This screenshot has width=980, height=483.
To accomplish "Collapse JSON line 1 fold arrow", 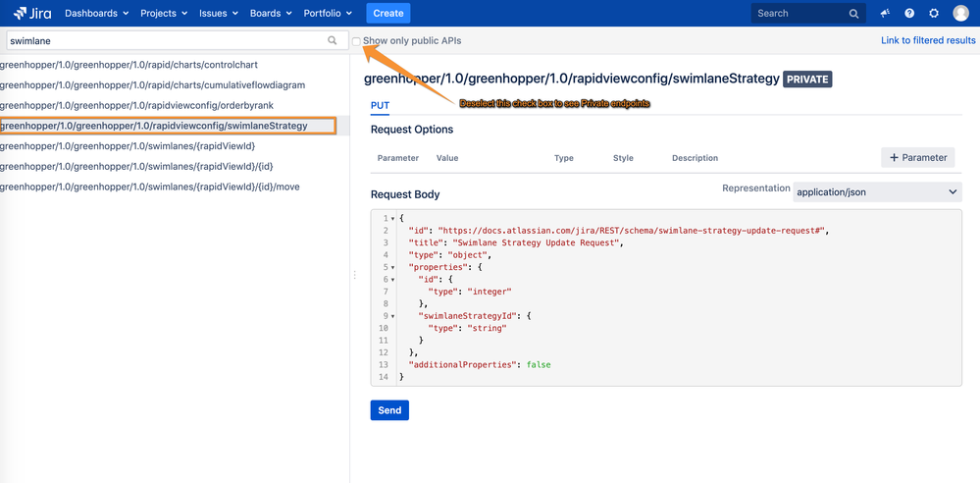I will (392, 218).
